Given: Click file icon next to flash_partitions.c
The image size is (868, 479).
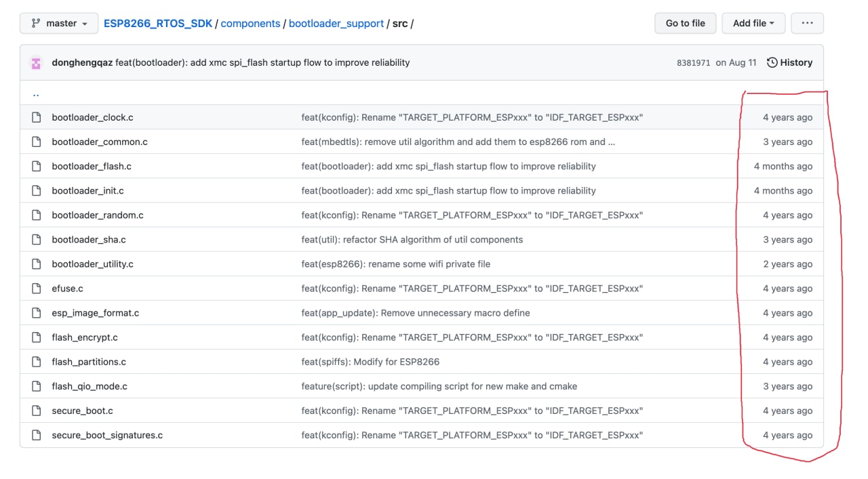Looking at the screenshot, I should pos(37,362).
